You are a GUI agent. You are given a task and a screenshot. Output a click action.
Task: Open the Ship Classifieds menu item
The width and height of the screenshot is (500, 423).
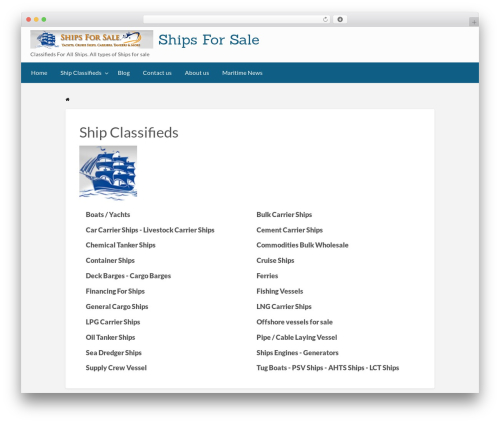pos(81,73)
